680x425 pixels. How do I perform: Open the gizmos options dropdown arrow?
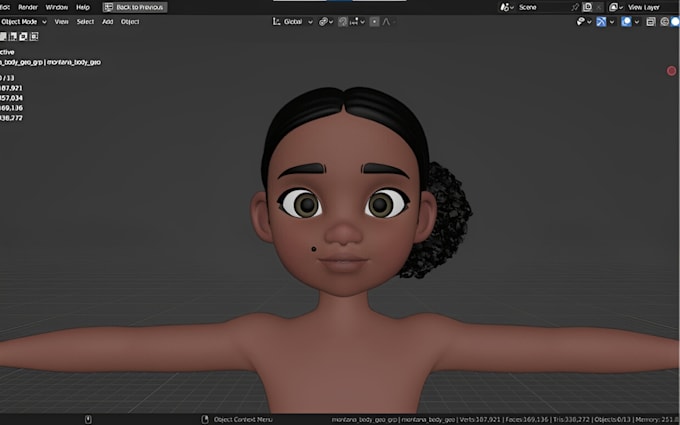tap(612, 22)
